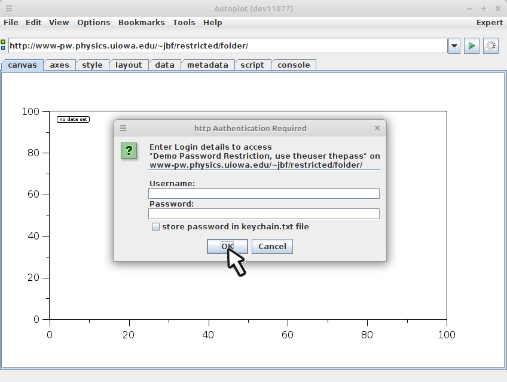Switch to the canvas tab

pos(22,65)
